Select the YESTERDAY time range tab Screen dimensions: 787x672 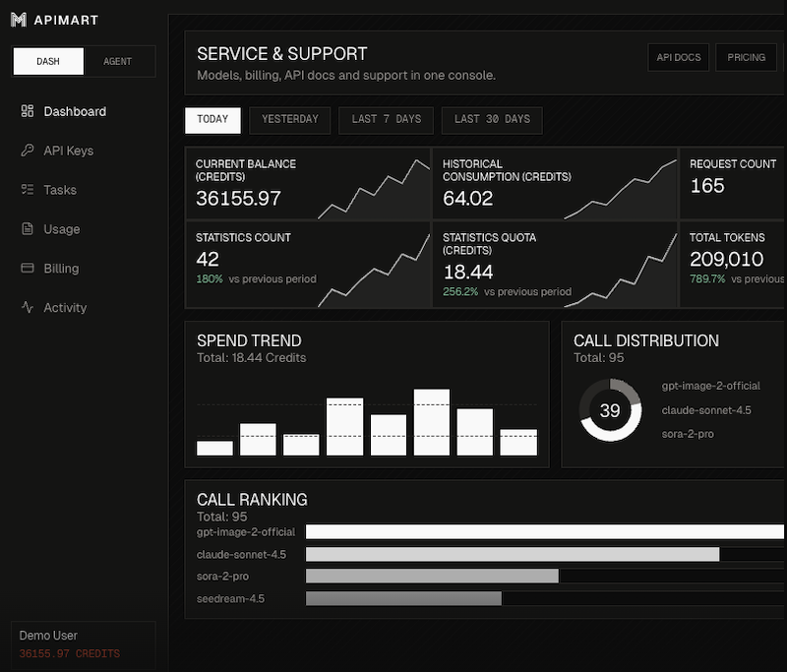point(289,120)
